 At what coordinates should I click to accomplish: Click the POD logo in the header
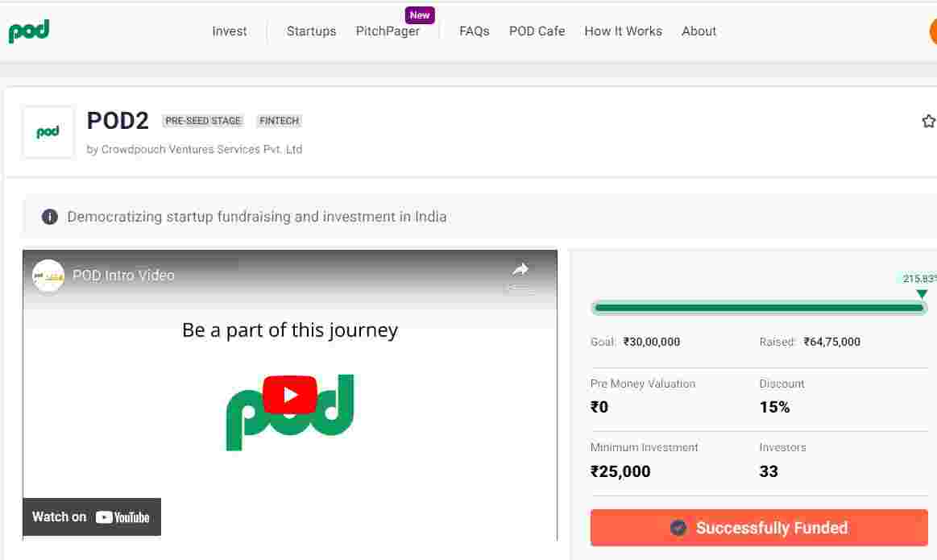[29, 31]
